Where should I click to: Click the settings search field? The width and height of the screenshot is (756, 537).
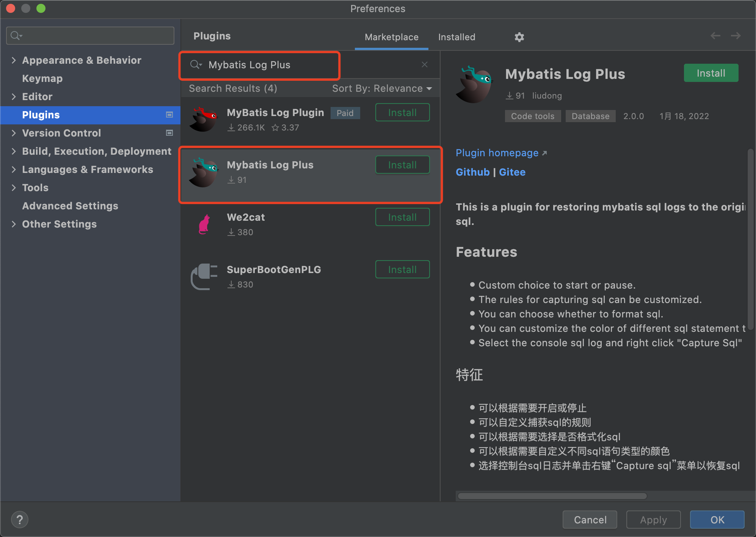coord(90,36)
